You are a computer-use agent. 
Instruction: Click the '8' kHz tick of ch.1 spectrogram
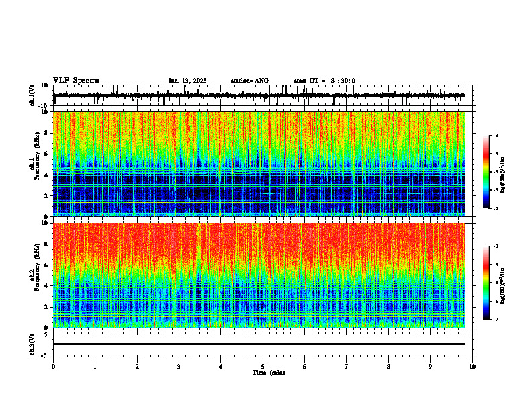46,133
